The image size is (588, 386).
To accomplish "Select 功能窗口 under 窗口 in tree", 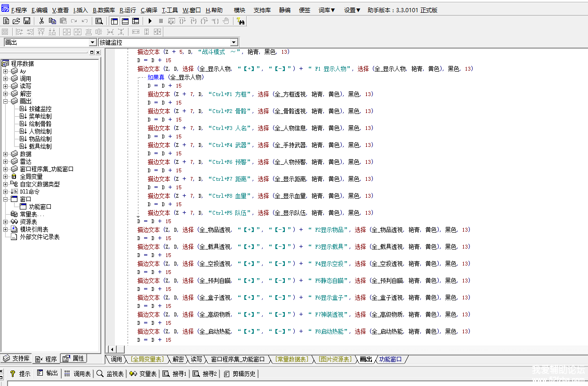I will point(40,207).
